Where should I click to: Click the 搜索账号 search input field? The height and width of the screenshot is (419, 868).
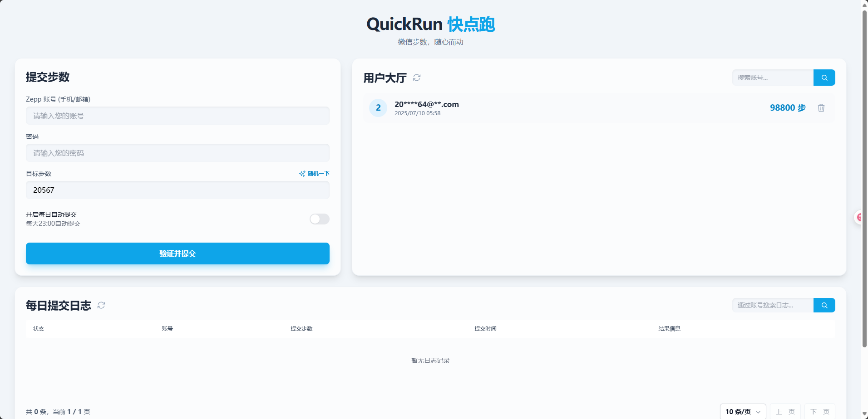772,77
